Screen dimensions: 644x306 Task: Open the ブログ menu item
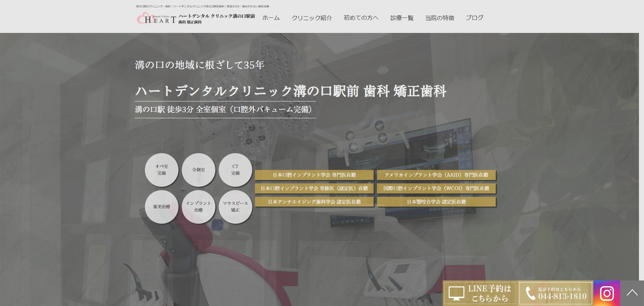pyautogui.click(x=474, y=18)
